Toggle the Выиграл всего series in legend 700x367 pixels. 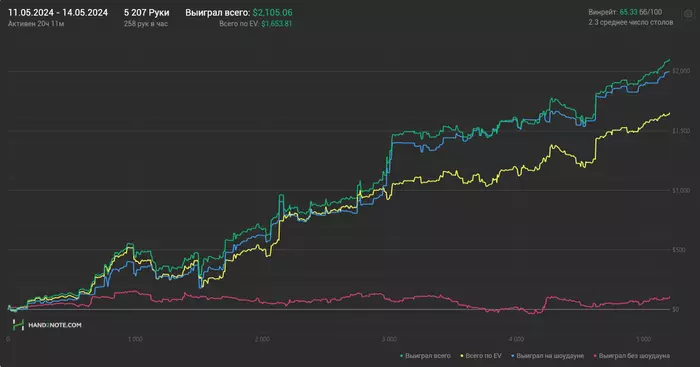(428, 356)
